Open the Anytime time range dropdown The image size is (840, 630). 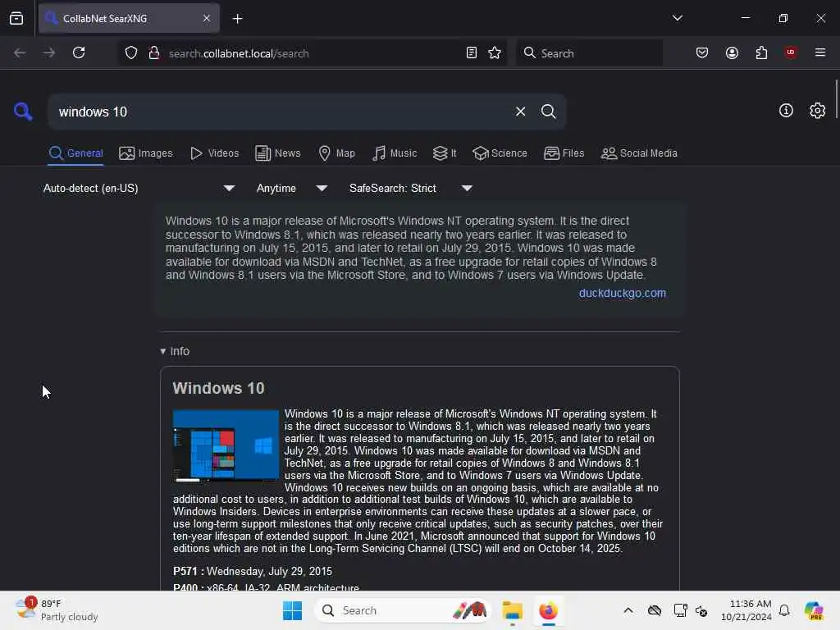(x=292, y=188)
